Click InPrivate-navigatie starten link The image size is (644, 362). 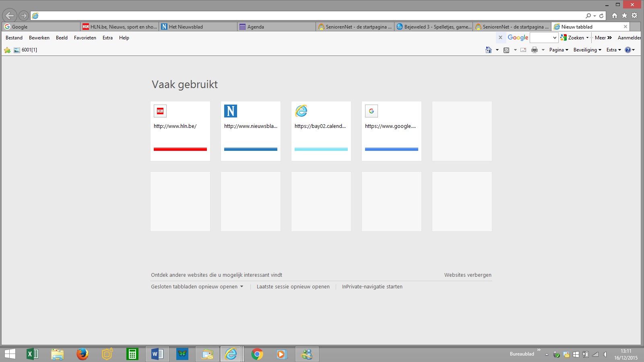pos(372,287)
